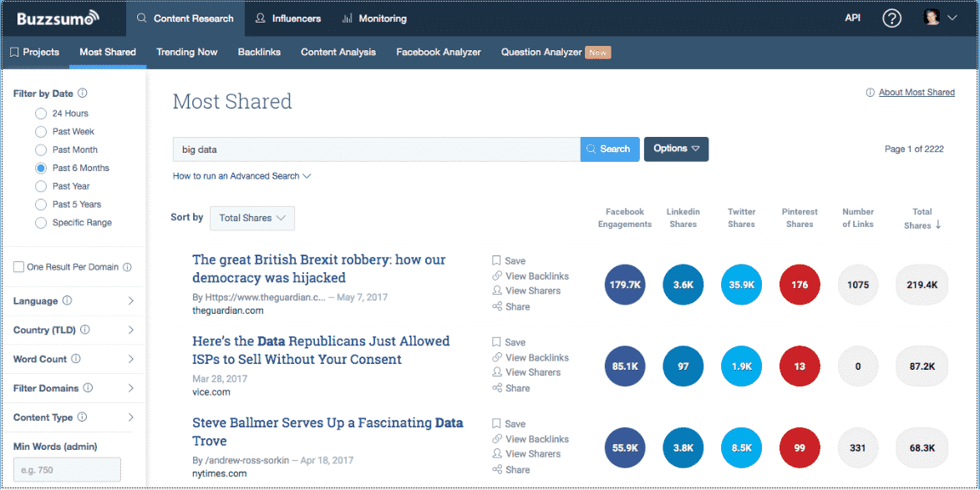Screen dimensions: 980x490
Task: Open the Projects tab
Action: point(35,52)
